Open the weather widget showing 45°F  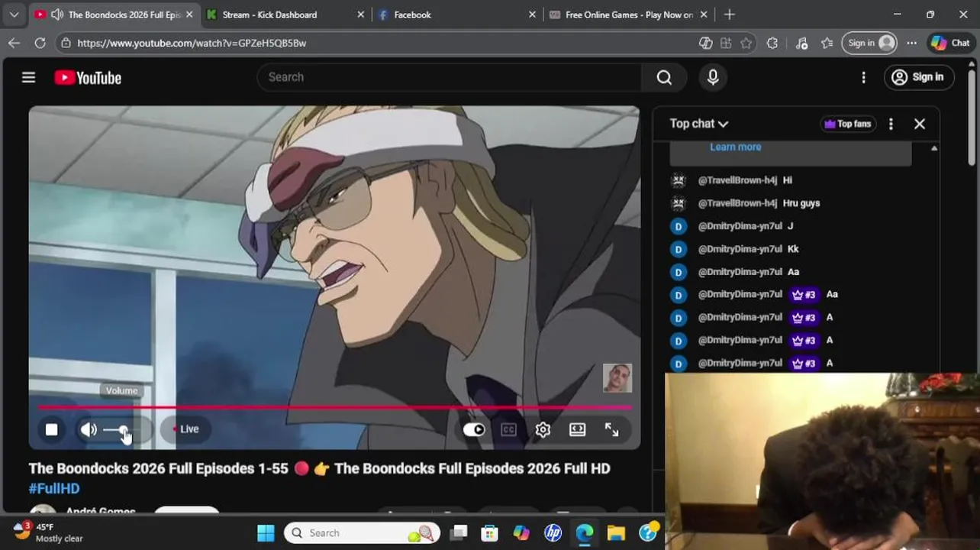tap(48, 532)
